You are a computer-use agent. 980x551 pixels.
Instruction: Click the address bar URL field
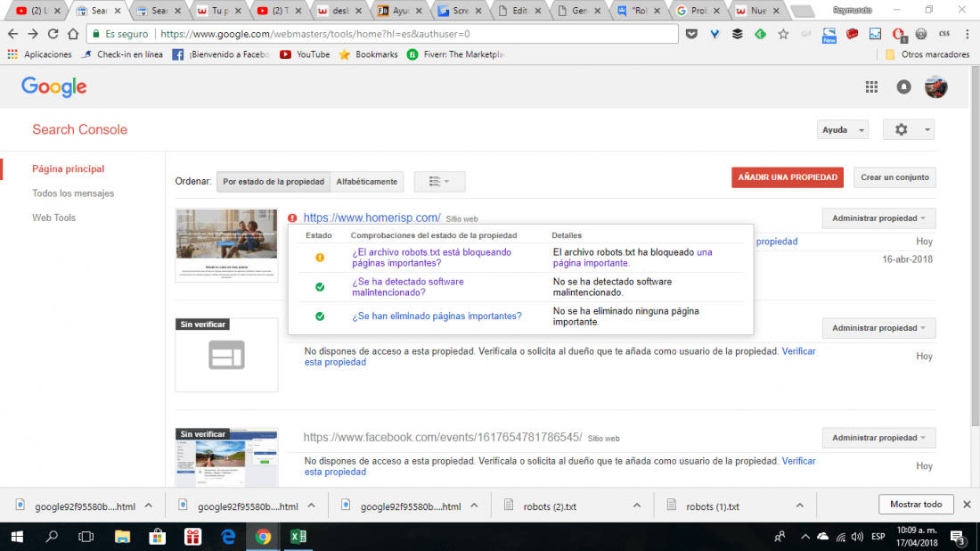click(382, 34)
